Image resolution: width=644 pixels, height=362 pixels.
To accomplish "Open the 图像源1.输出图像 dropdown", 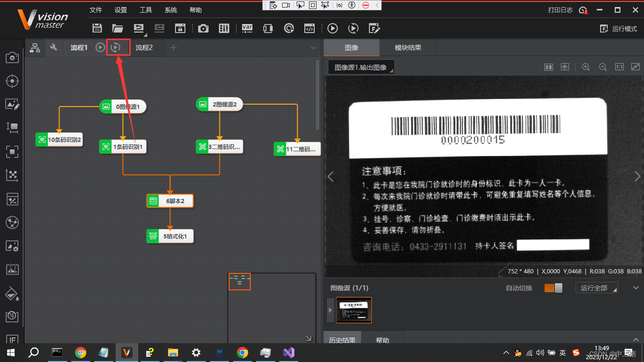I will click(x=361, y=67).
